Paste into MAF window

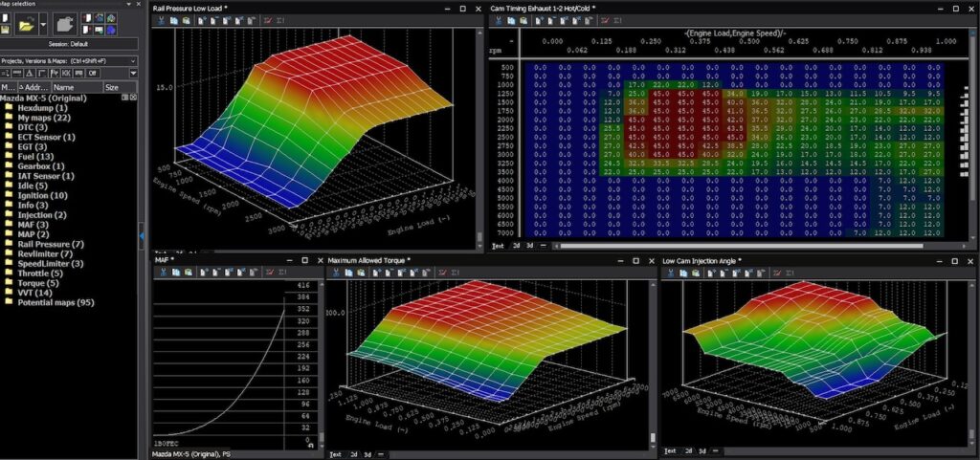[189, 273]
